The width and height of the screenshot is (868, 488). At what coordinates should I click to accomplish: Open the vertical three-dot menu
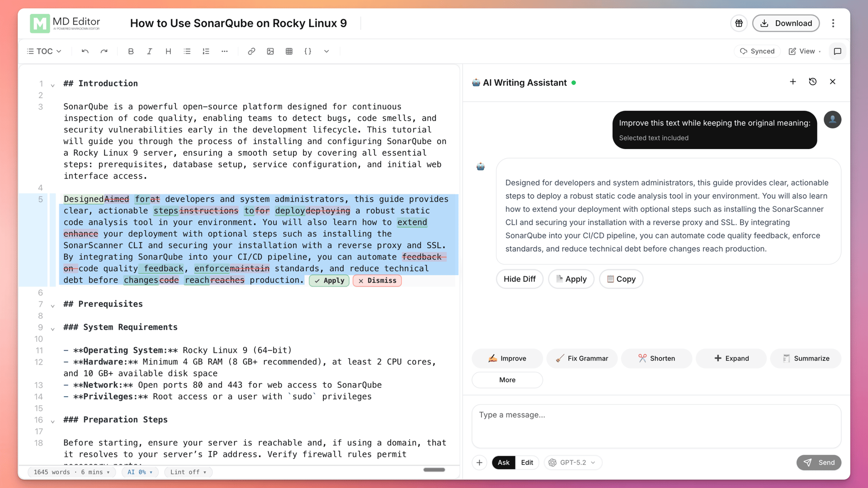pos(833,23)
